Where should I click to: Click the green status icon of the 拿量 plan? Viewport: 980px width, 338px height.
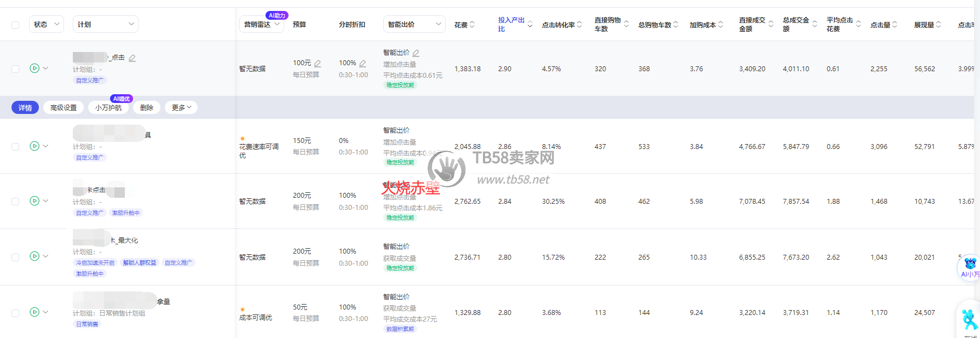pos(34,312)
